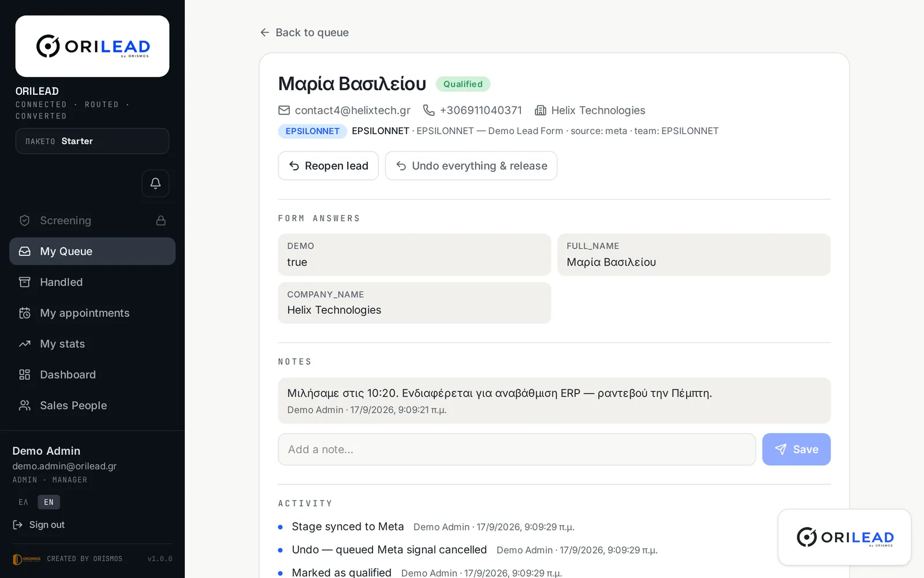View My stats page
This screenshot has width=924, height=578.
(92, 344)
